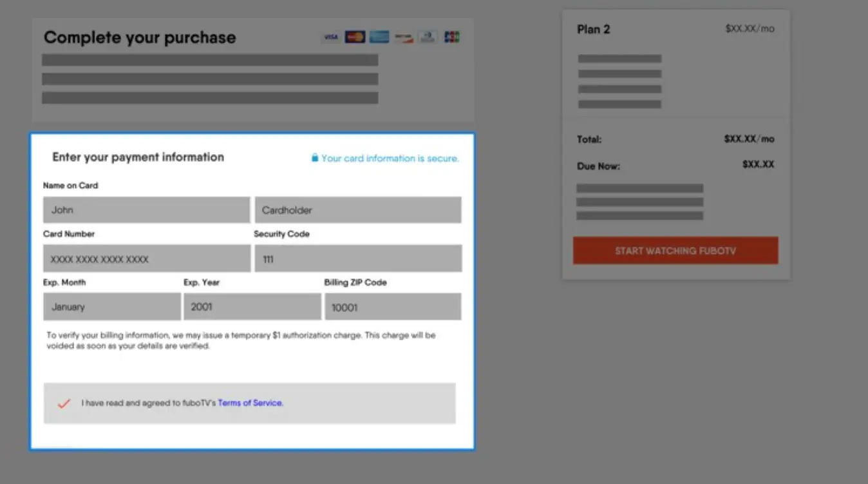868x484 pixels.
Task: Click the JCB card logo
Action: coord(452,37)
